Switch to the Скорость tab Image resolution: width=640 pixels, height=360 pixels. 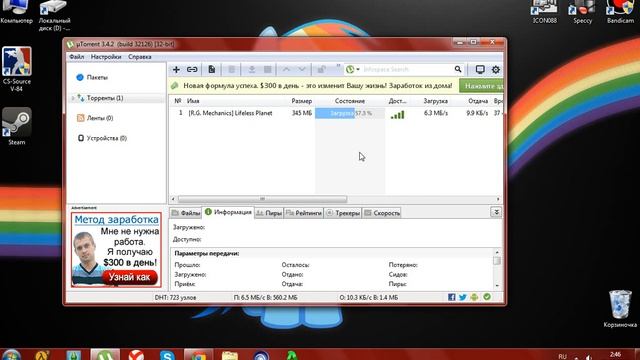pos(382,213)
